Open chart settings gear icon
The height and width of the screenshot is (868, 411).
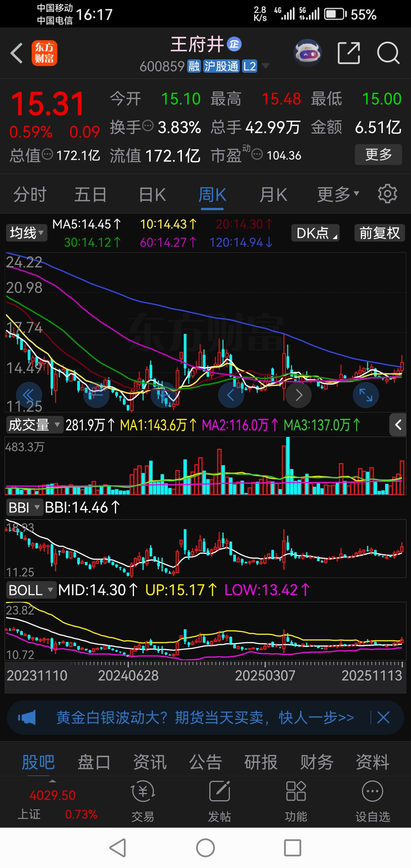click(387, 194)
